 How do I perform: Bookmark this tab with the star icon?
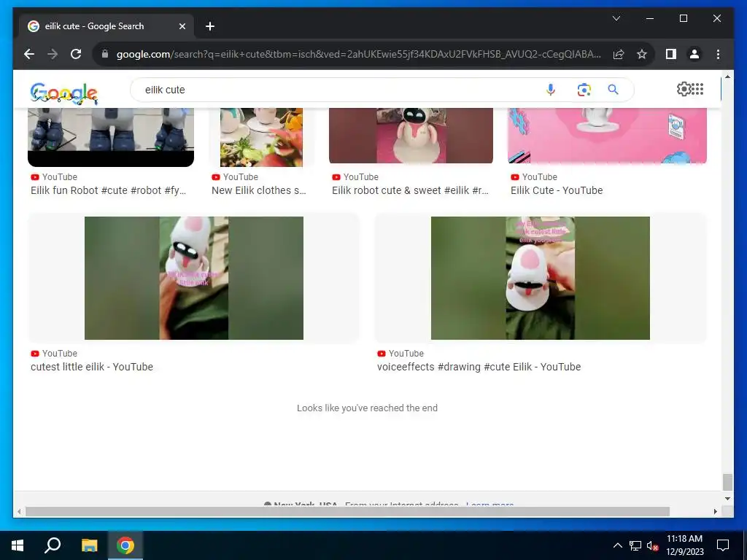click(642, 54)
